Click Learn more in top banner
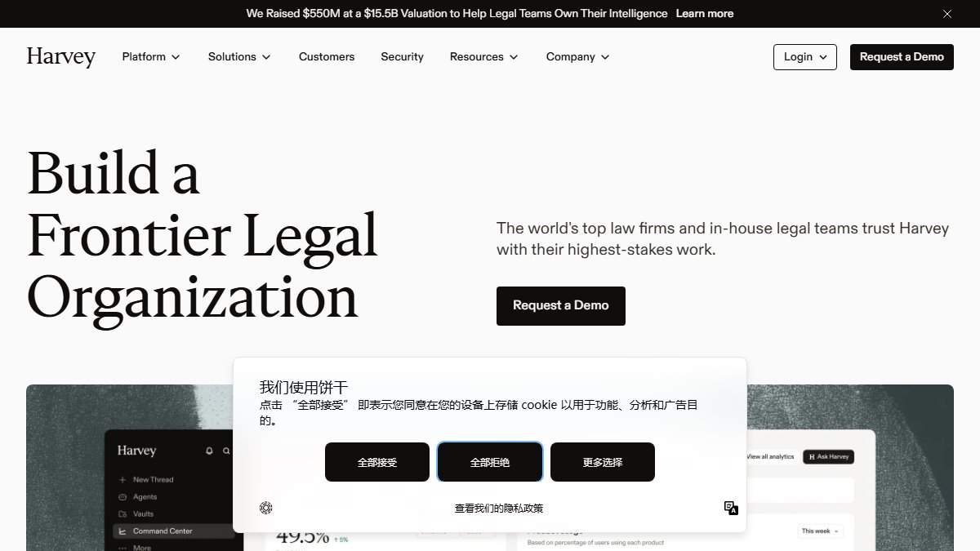 point(705,14)
